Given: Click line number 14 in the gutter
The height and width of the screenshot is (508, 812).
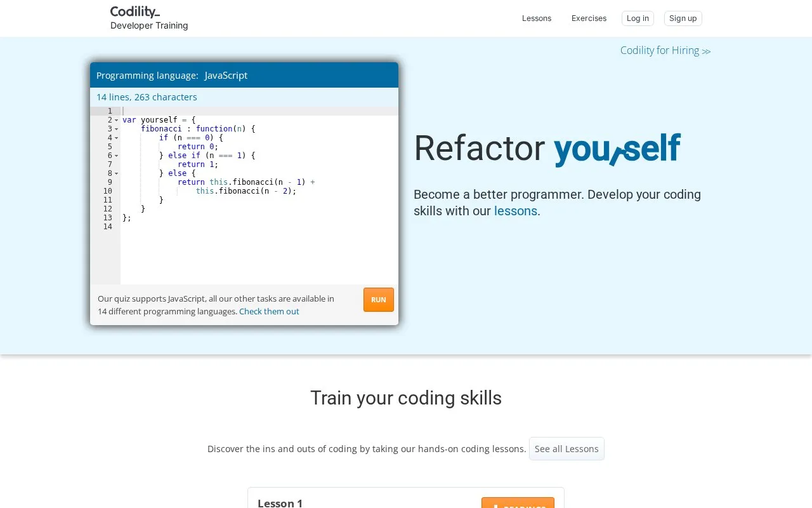Looking at the screenshot, I should 107,227.
